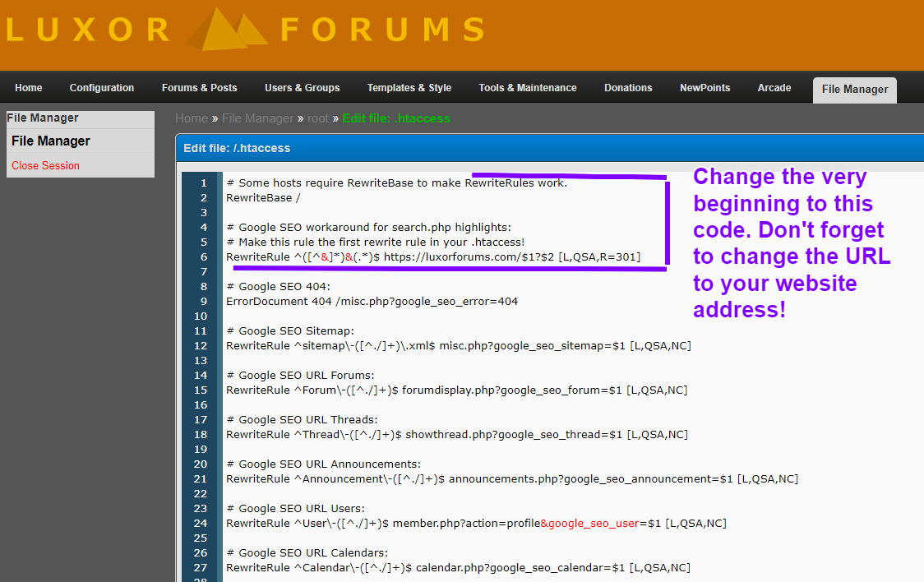Viewport: 924px width, 582px height.
Task: Click the '# Google SEO URL Threads:' comment
Action: click(303, 420)
